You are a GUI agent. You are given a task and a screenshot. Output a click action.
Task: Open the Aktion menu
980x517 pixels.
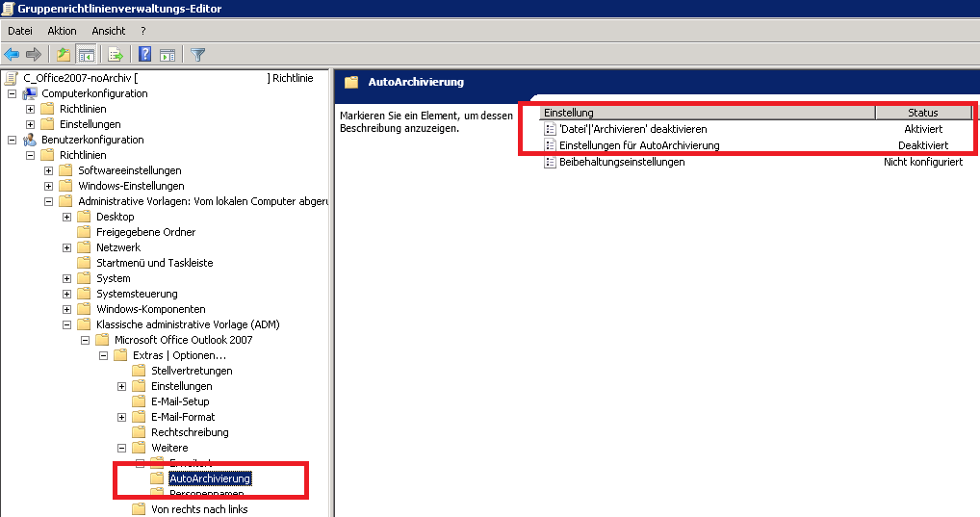(62, 31)
